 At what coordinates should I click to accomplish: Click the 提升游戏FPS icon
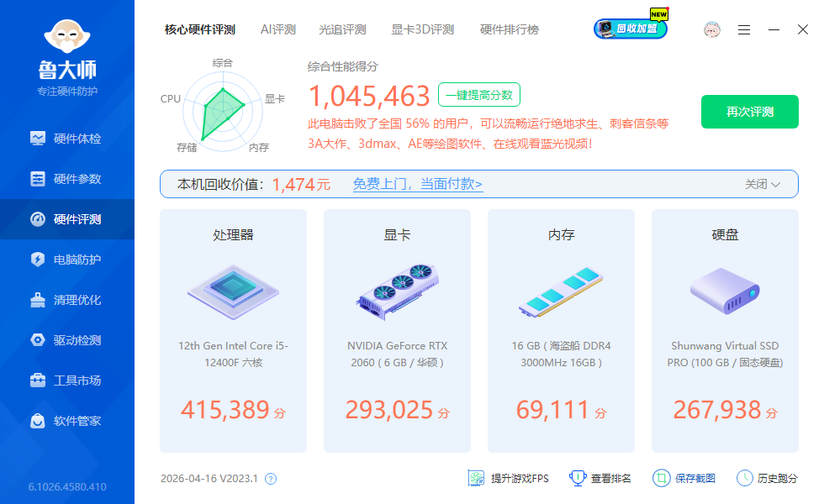pyautogui.click(x=476, y=478)
